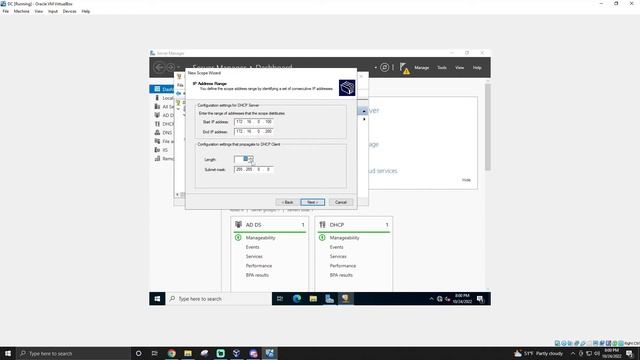The width and height of the screenshot is (640, 360).
Task: Select Dashboard in Server Manager sidebar
Action: tap(163, 89)
